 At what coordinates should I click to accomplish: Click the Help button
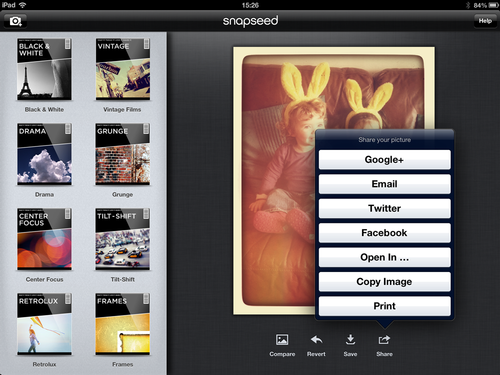pos(485,21)
